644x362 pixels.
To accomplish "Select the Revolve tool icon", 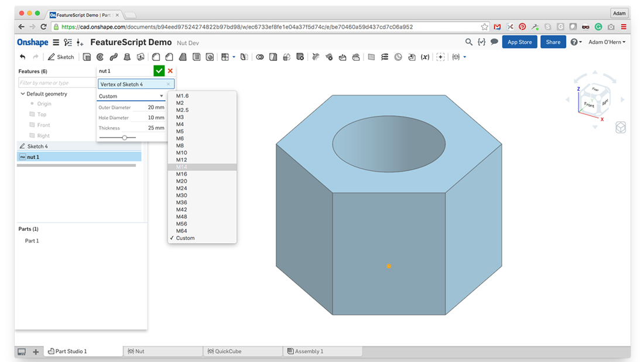I will tap(100, 57).
